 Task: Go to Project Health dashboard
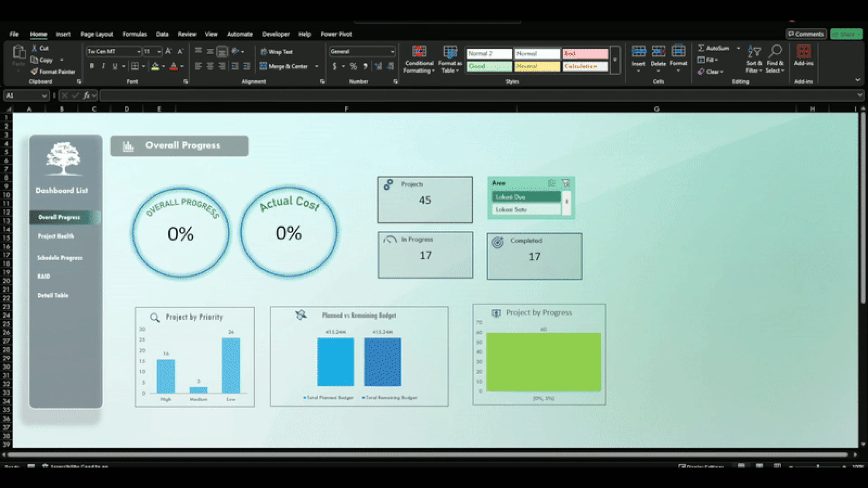[x=56, y=236]
